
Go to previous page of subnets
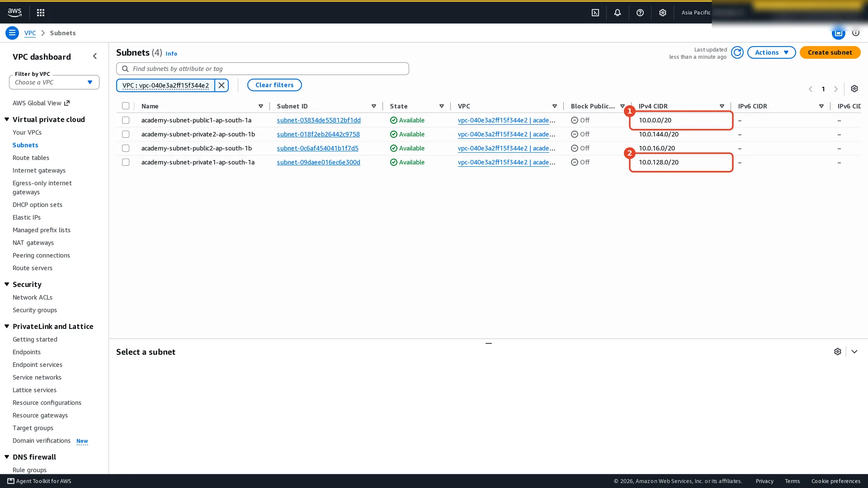[811, 89]
